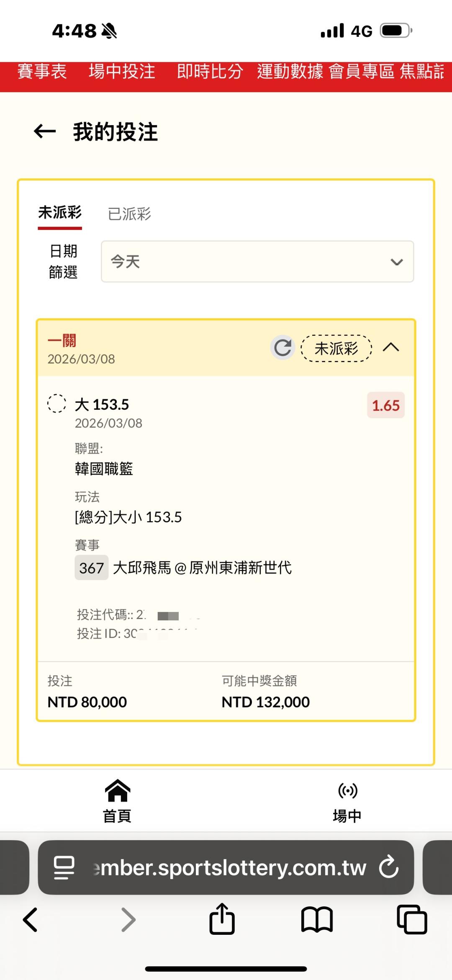The image size is (452, 980).
Task: Tap the back arrow beside 我的投注
Action: (45, 131)
